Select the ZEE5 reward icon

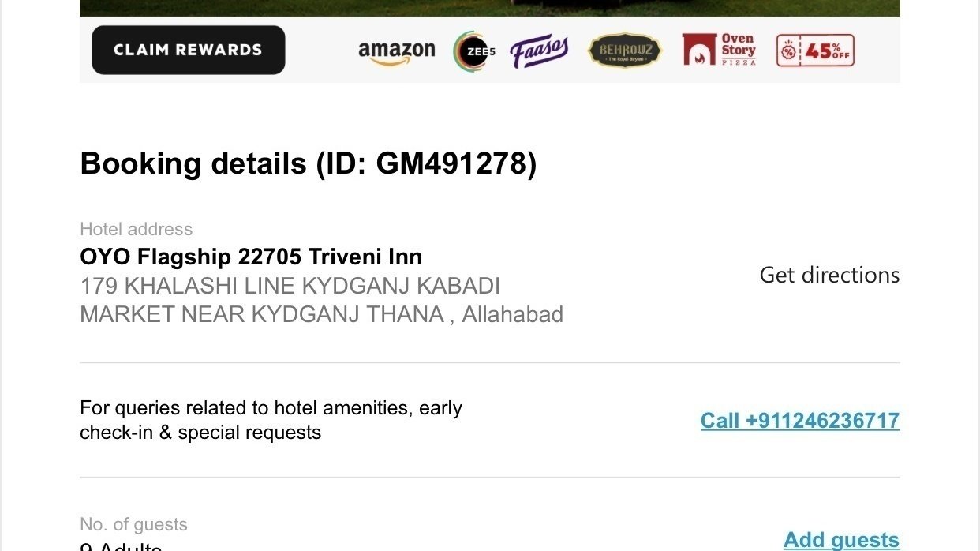coord(471,50)
